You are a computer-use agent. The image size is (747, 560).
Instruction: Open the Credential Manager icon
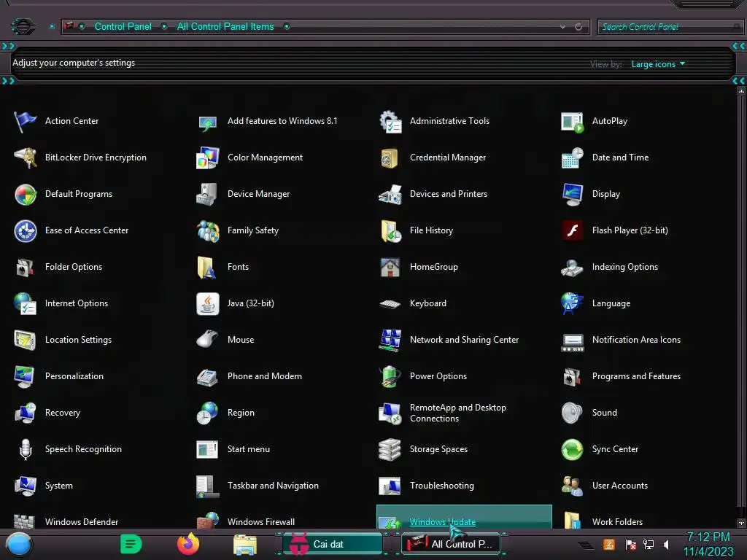[390, 157]
